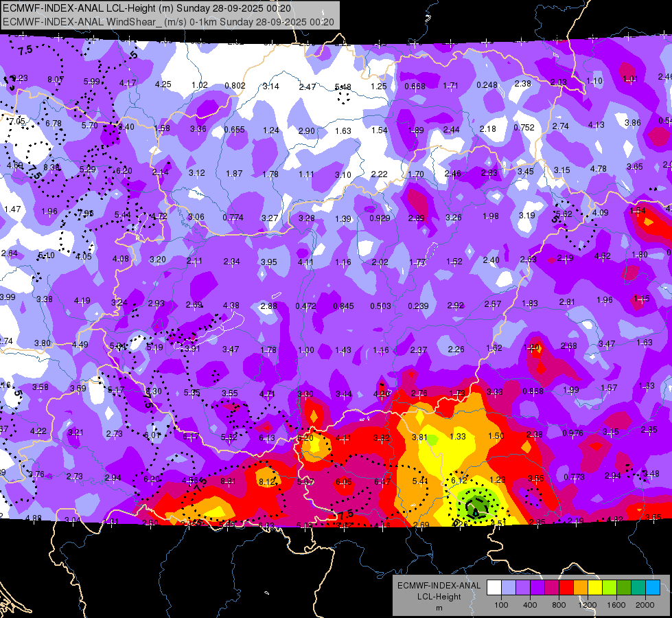Click wind shear value 0.976
This screenshot has width=672, height=618.
click(573, 433)
